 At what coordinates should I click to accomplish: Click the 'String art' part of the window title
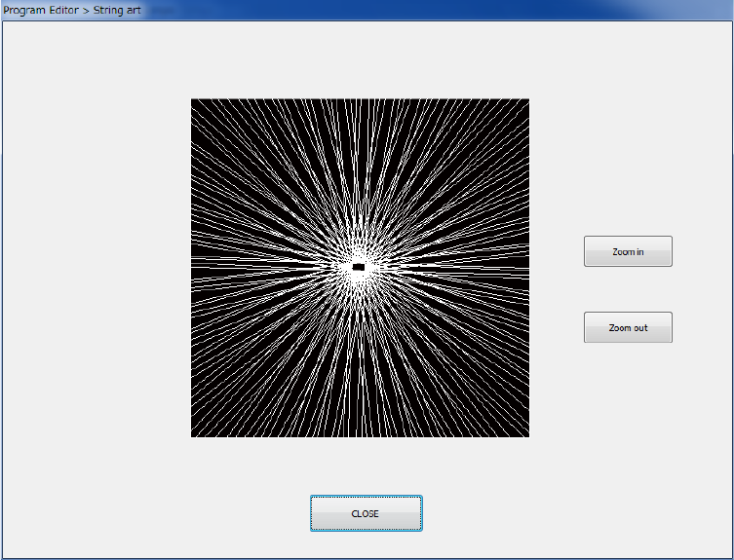(116, 10)
